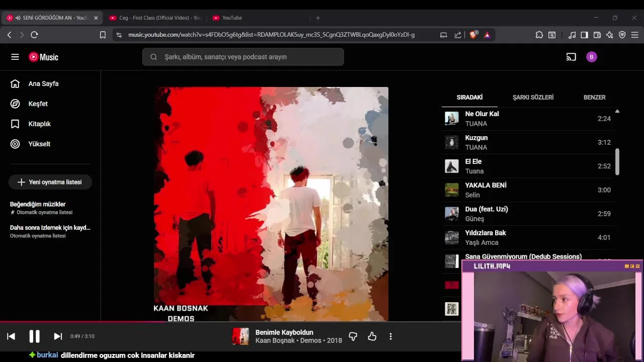Go back in browser history
This screenshot has height=362, width=644.
9,35
